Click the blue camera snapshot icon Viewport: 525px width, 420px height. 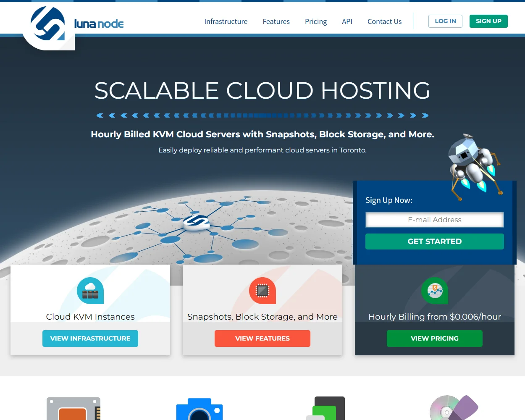[x=199, y=409]
